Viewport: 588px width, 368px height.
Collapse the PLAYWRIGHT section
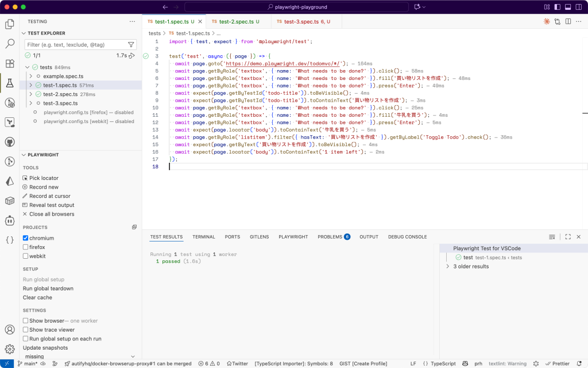pos(24,155)
